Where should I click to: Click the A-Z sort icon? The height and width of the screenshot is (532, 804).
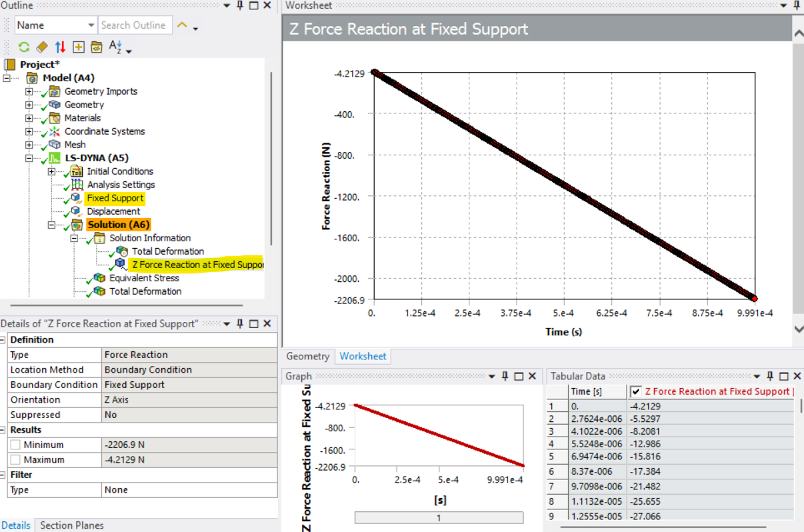(x=116, y=47)
